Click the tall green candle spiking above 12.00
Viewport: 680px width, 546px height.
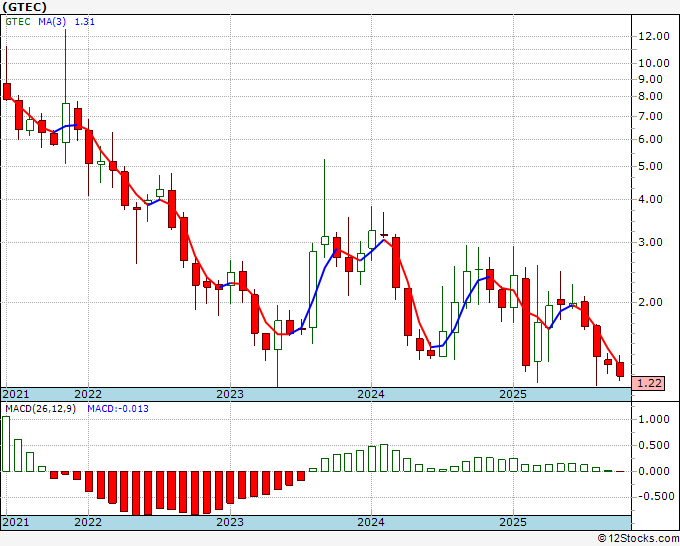[x=66, y=123]
